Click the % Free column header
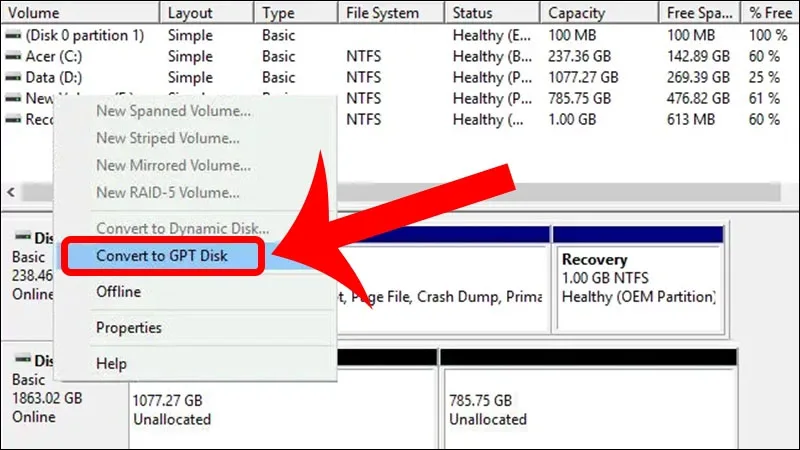This screenshot has height=450, width=800. point(770,12)
